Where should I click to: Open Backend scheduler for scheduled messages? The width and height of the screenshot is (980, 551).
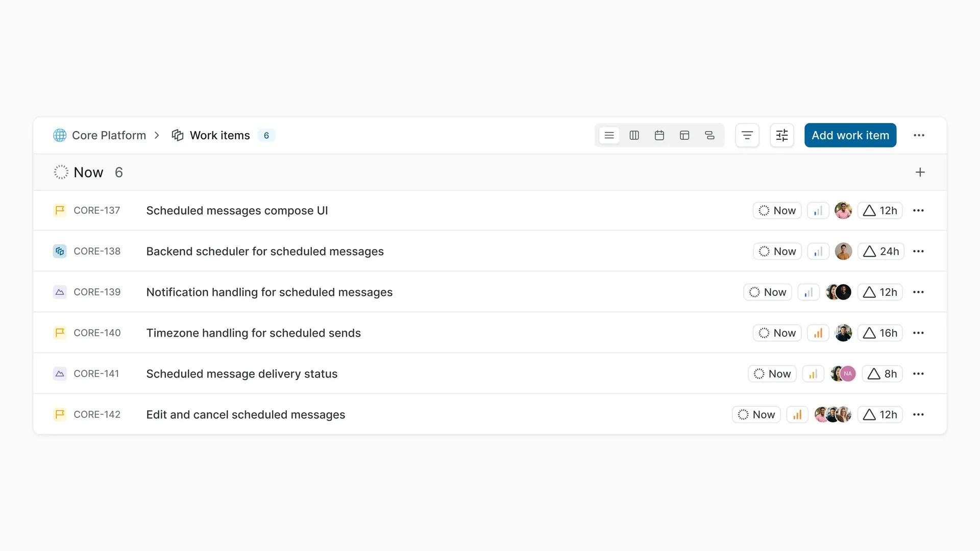click(265, 252)
